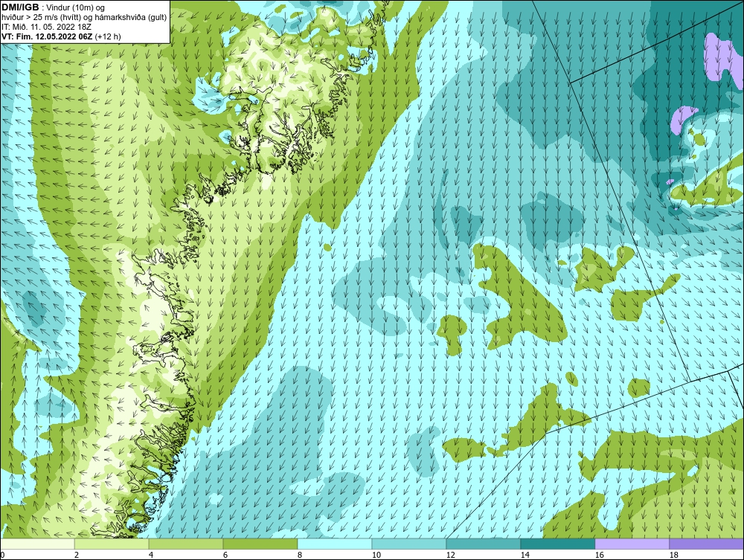Click the 8–10 m/s light cyan color segment
This screenshot has height=560, width=744.
pyautogui.click(x=335, y=544)
